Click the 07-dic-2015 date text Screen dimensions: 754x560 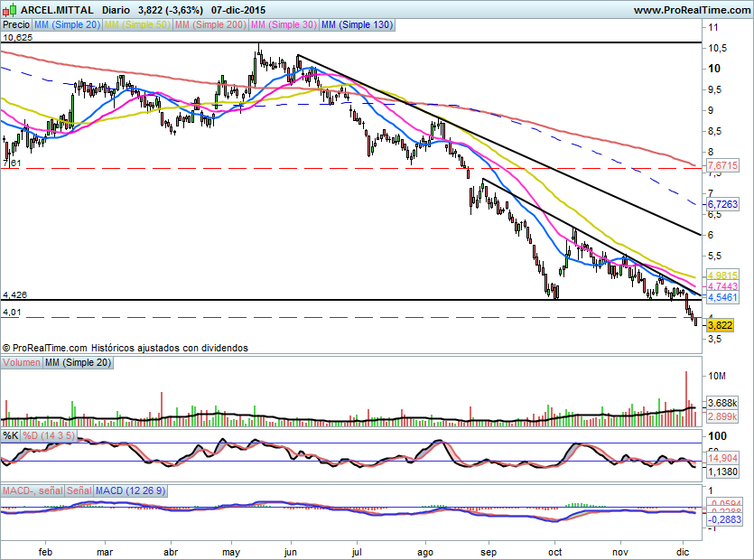coord(238,10)
